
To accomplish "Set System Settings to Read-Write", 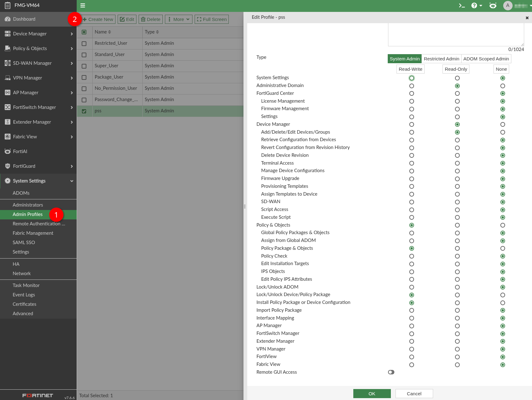I will click(412, 78).
